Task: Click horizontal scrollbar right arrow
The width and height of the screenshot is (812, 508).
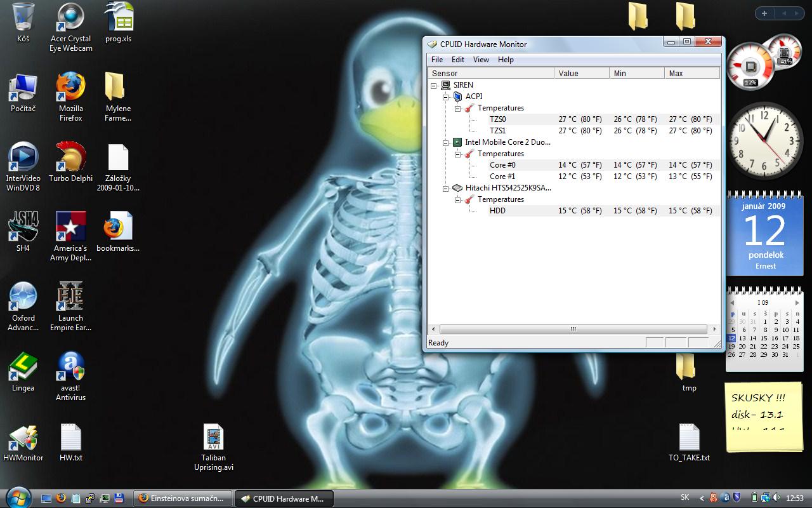Action: tap(714, 329)
